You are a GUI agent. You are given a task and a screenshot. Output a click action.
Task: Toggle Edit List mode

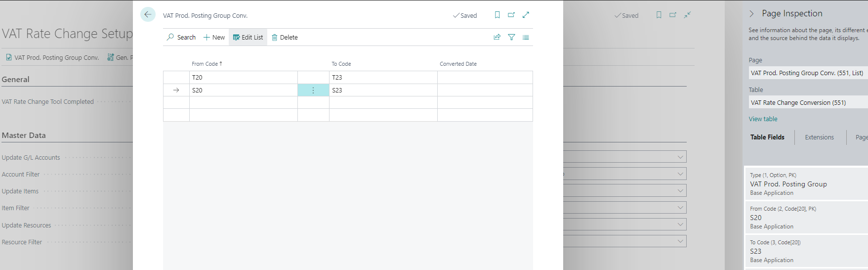tap(248, 37)
